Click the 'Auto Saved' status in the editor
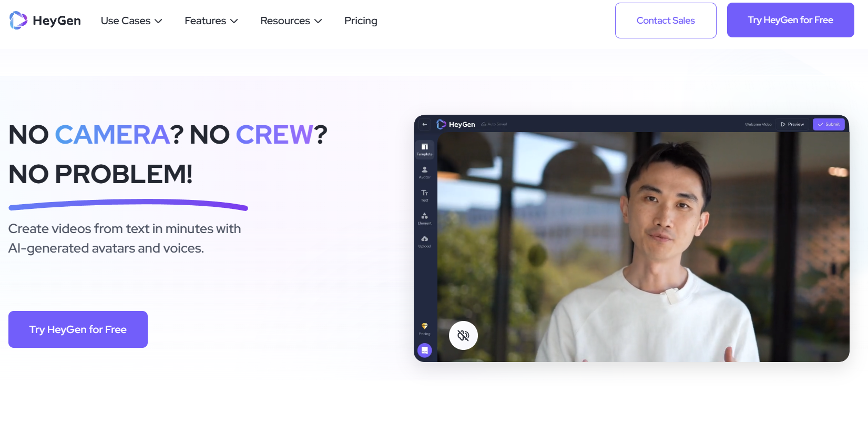The width and height of the screenshot is (868, 422). (x=494, y=124)
